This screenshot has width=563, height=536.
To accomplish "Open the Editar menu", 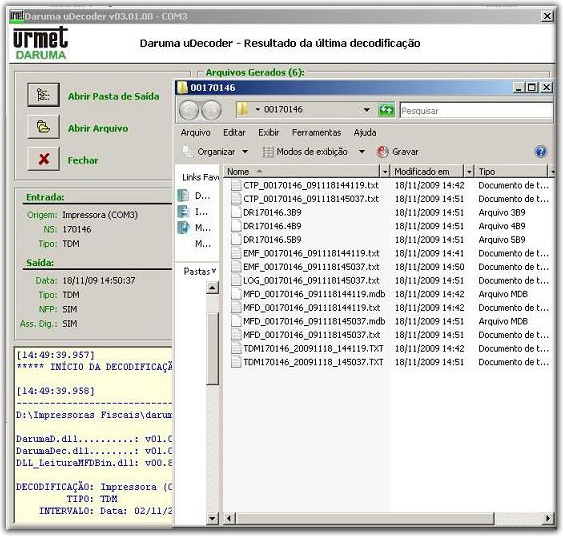I will (234, 133).
